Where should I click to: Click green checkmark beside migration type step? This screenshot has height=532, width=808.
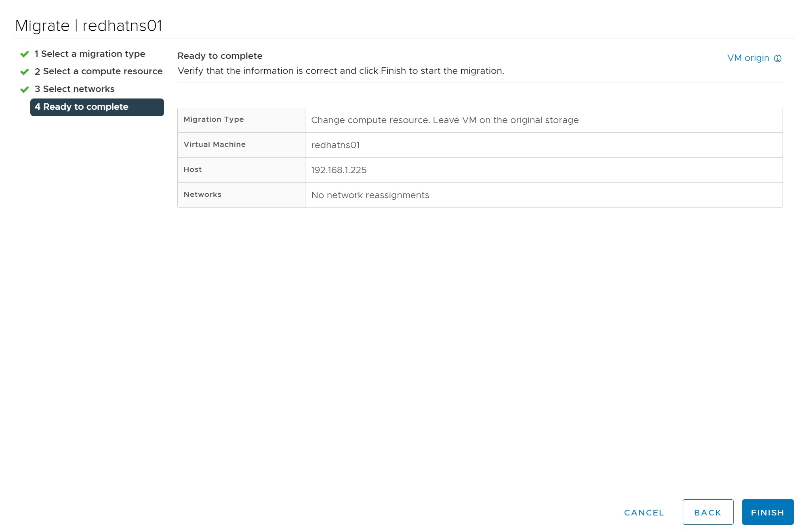25,54
